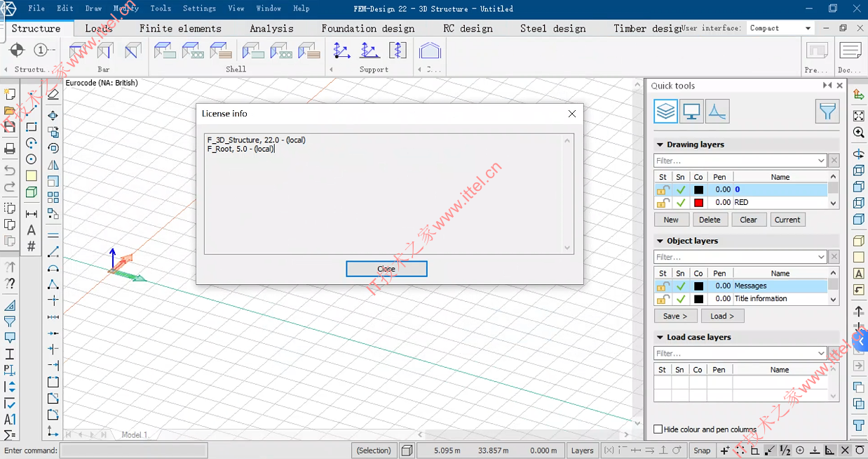The image size is (868, 459).
Task: Click the Undo arrow on left toolbar
Action: pos(10,171)
